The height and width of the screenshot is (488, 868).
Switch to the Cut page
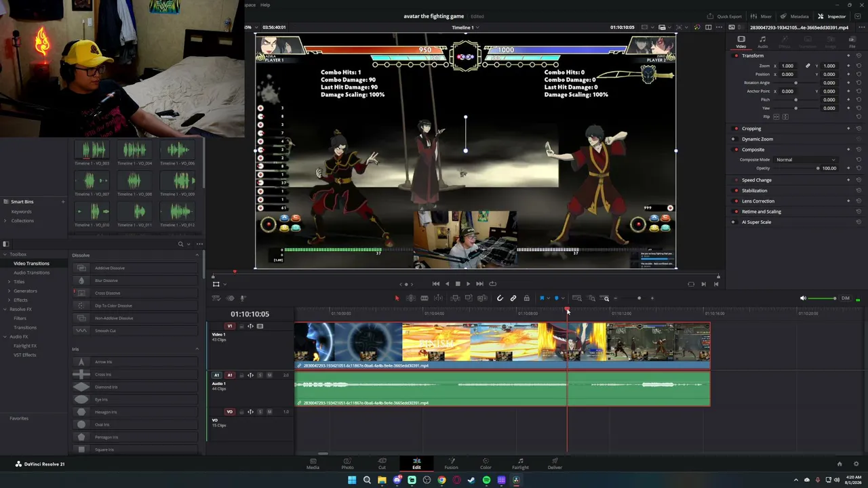382,464
